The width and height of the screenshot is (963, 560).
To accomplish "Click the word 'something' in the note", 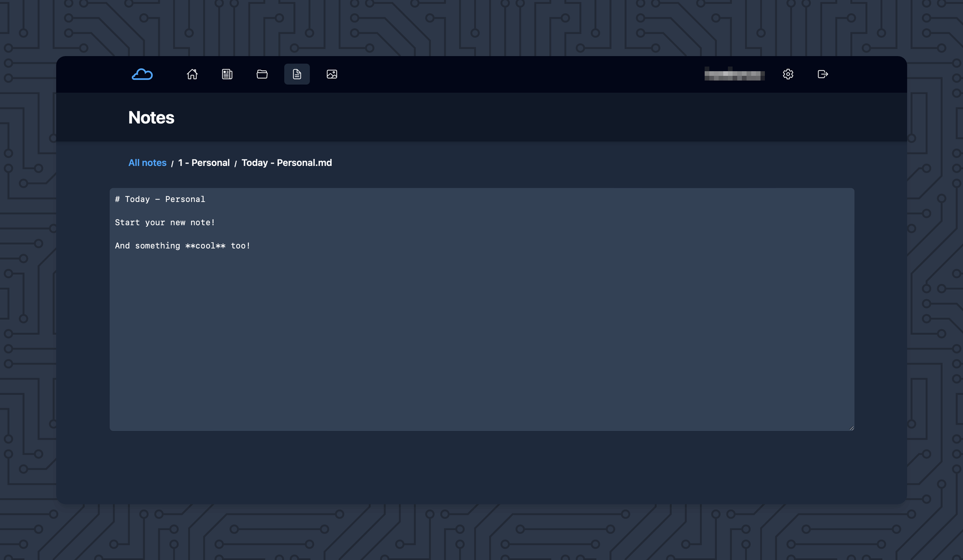I will pyautogui.click(x=157, y=246).
